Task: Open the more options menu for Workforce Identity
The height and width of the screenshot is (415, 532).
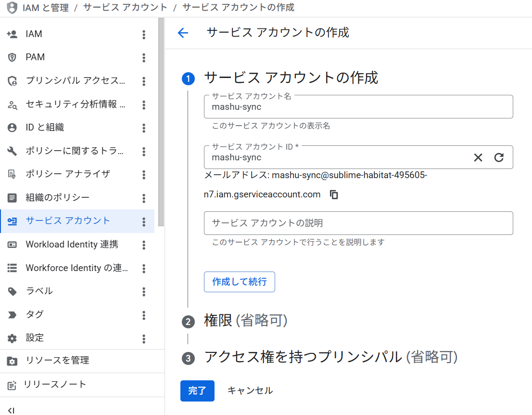Action: click(144, 269)
